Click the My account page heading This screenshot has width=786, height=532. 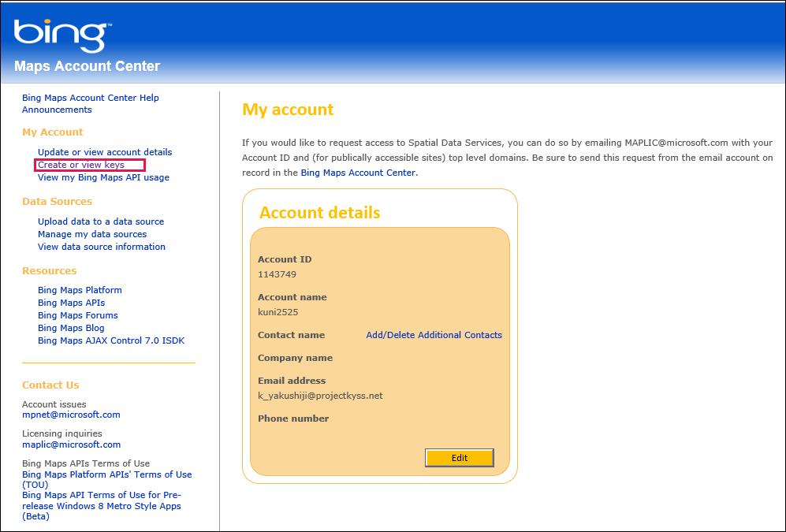[288, 110]
